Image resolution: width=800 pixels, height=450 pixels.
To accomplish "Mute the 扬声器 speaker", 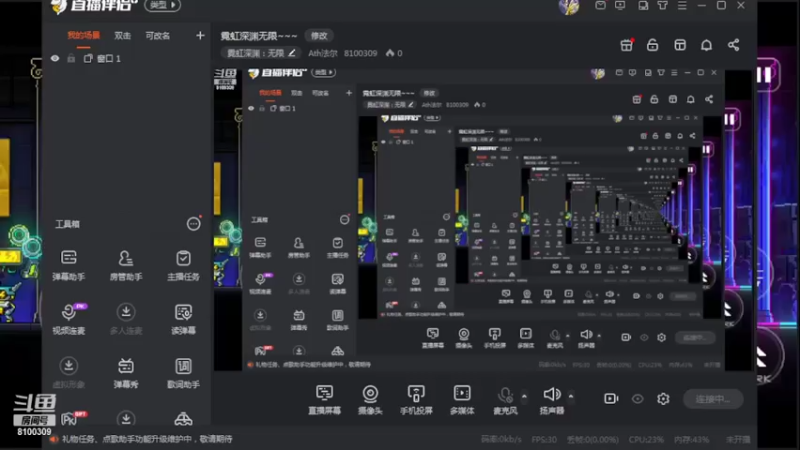I will tap(552, 399).
